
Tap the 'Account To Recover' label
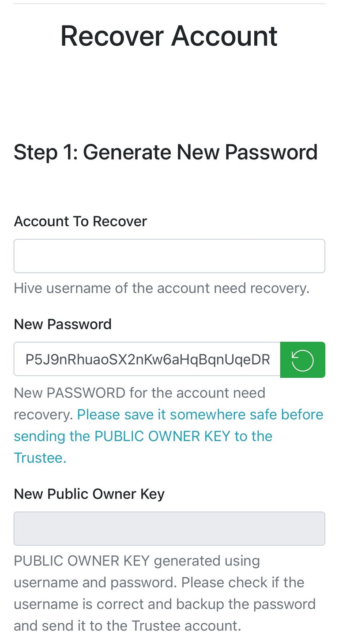coord(80,221)
